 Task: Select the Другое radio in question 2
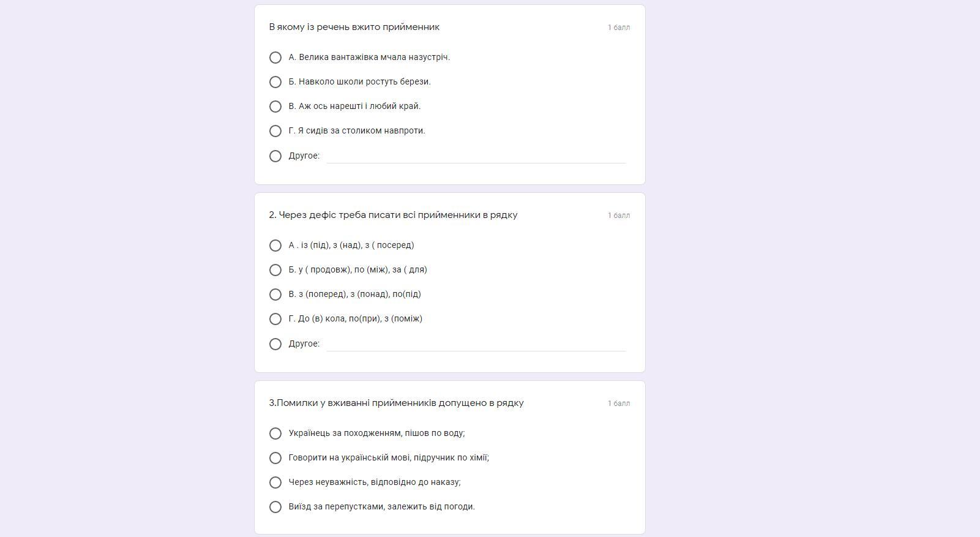[275, 344]
